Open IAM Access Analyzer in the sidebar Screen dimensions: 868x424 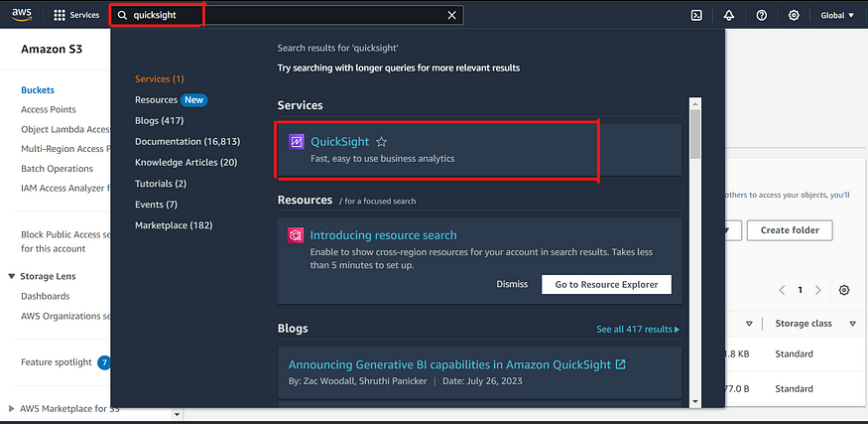(65, 188)
